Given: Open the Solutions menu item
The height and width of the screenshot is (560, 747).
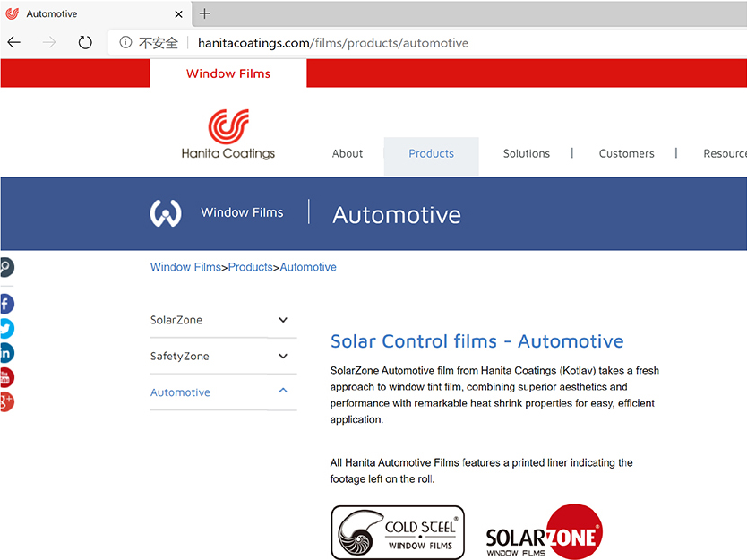Looking at the screenshot, I should 527,153.
